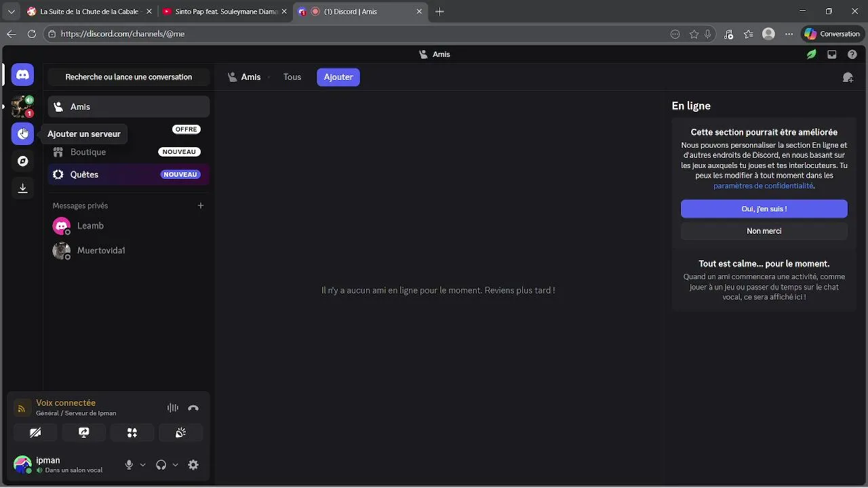
Task: Open the Discord inbox tray icon
Action: click(832, 54)
